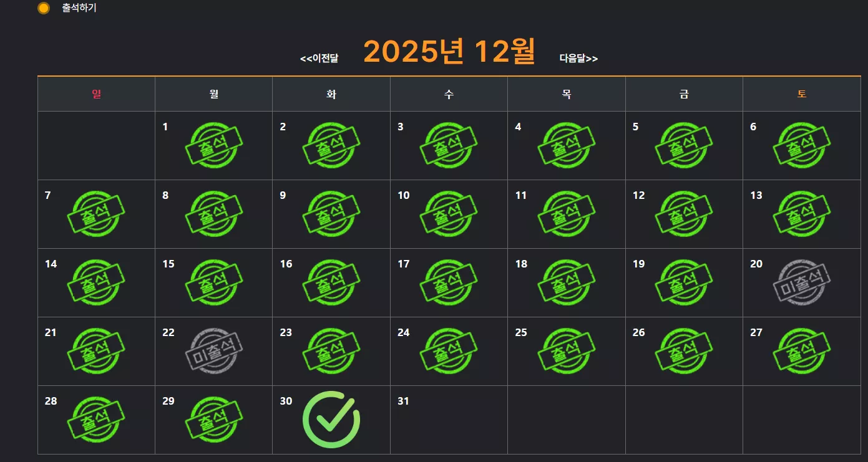Click the green 출석 stamp on day 1

click(214, 145)
